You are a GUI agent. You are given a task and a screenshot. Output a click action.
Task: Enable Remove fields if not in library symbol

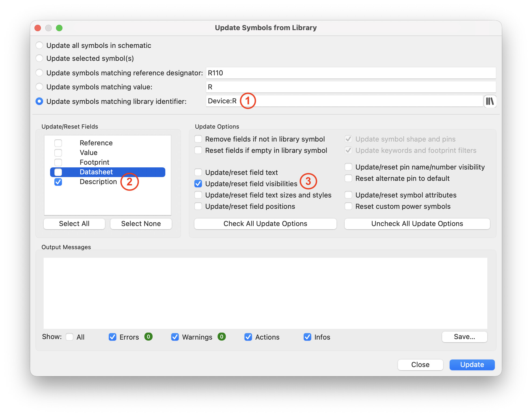tap(198, 139)
